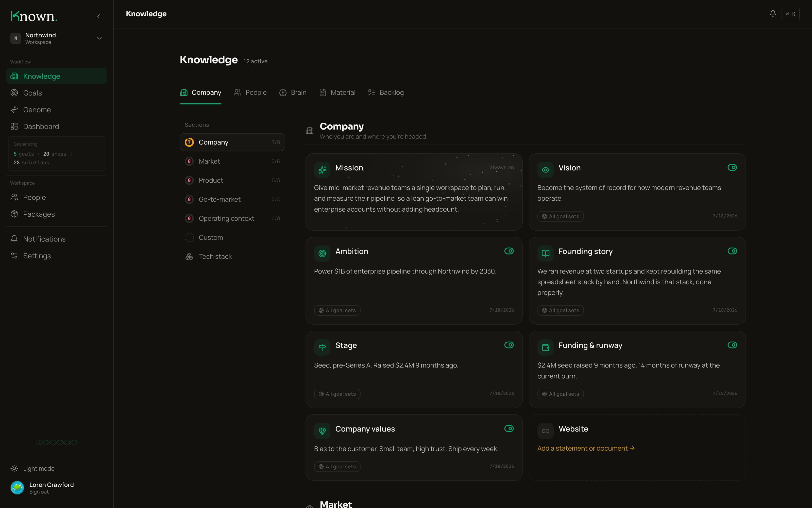Image resolution: width=812 pixels, height=508 pixels.
Task: Click the Ambition target icon
Action: [322, 254]
